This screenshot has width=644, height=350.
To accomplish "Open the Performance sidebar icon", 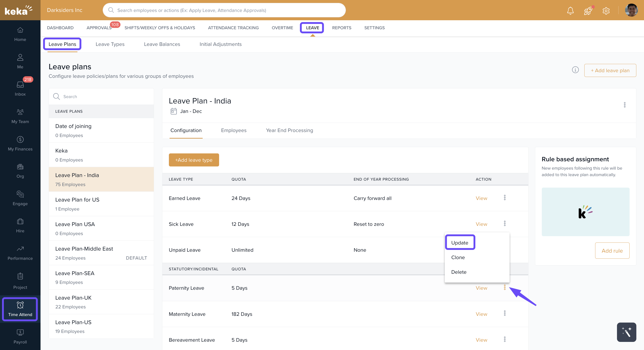I will tap(20, 252).
